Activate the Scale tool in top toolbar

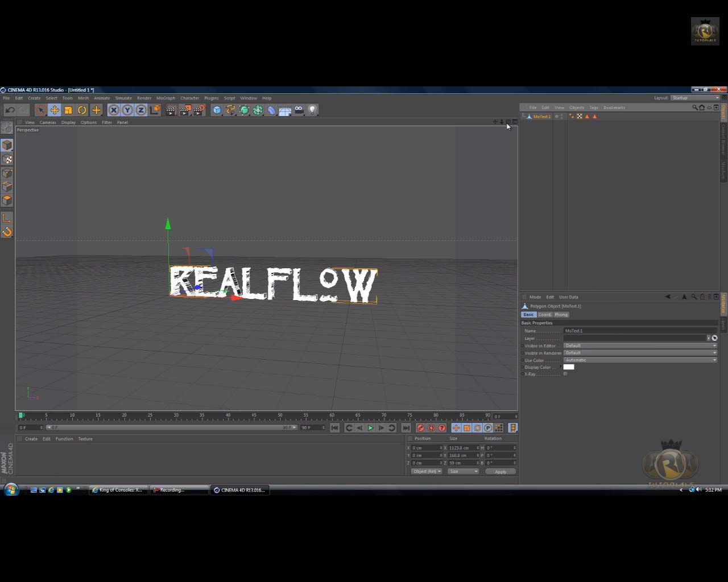click(x=68, y=110)
